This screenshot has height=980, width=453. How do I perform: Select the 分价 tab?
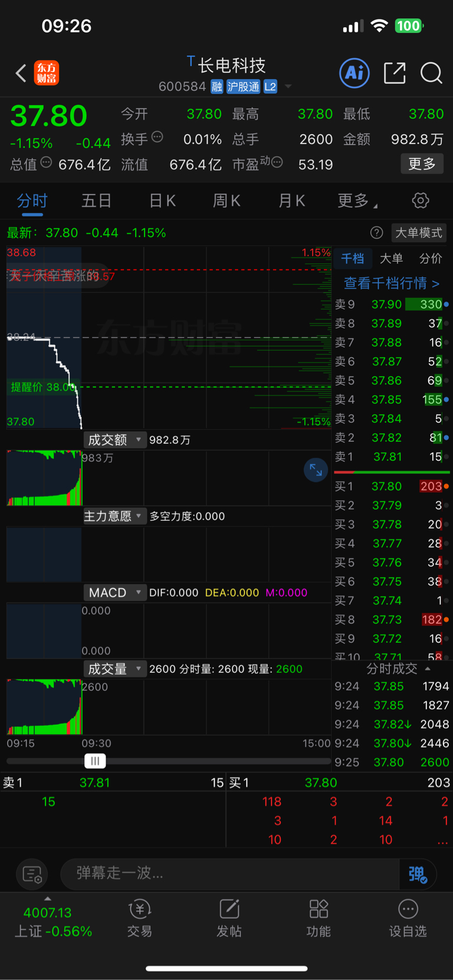(431, 258)
